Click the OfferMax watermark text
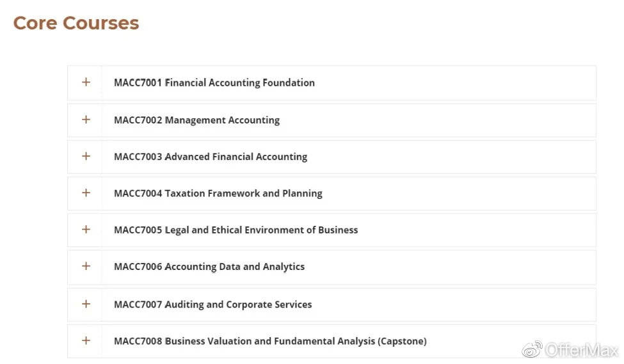Viewport: 624px width, 364px height. [581, 350]
